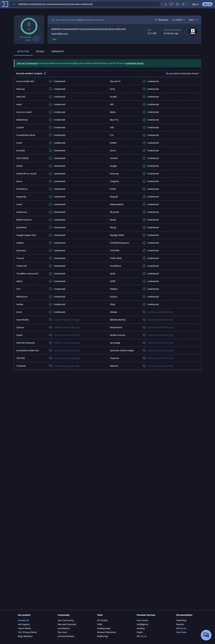Follow the automate checks banner link
Viewport: 215px width, 644px height.
click(x=135, y=64)
